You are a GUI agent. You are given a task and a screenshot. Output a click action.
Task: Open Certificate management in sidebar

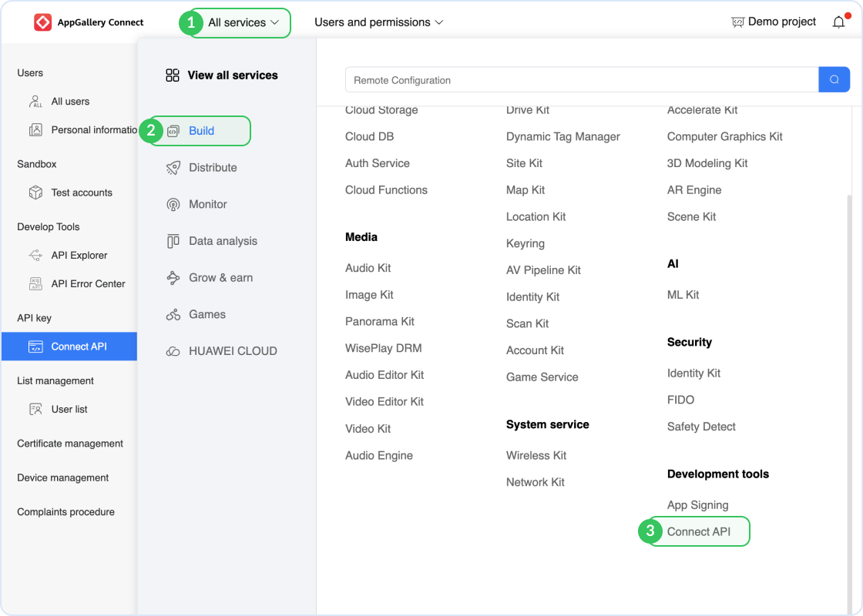(70, 444)
